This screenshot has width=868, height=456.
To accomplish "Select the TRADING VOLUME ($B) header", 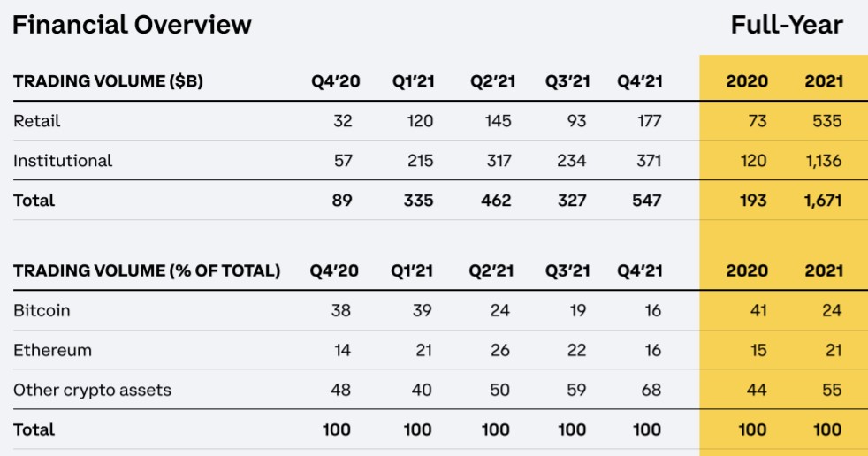I will click(108, 81).
